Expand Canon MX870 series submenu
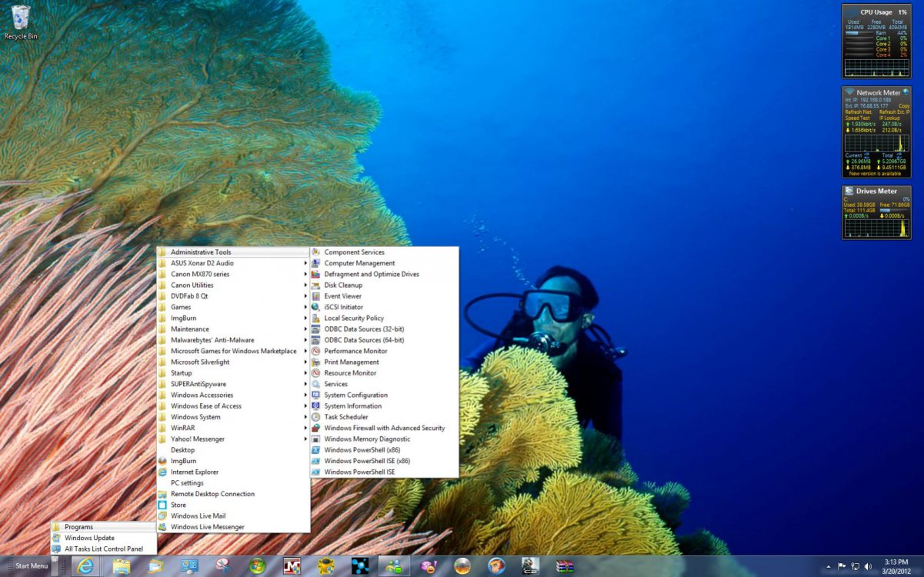Viewport: 924px width, 577px height. (x=233, y=274)
